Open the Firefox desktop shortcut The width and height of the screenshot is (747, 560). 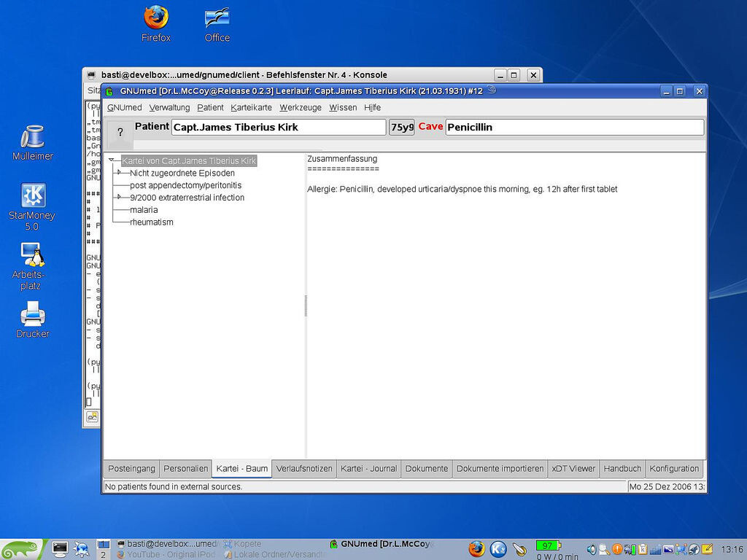pos(156,23)
